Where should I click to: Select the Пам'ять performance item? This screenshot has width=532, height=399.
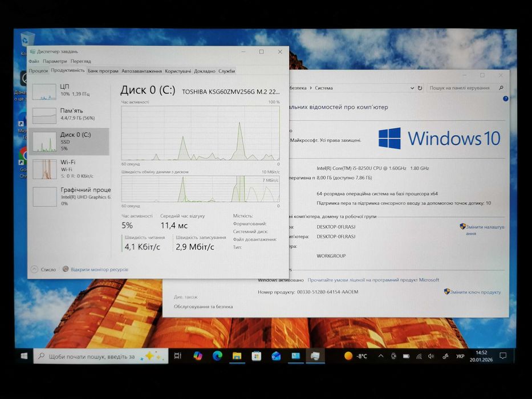click(x=69, y=115)
